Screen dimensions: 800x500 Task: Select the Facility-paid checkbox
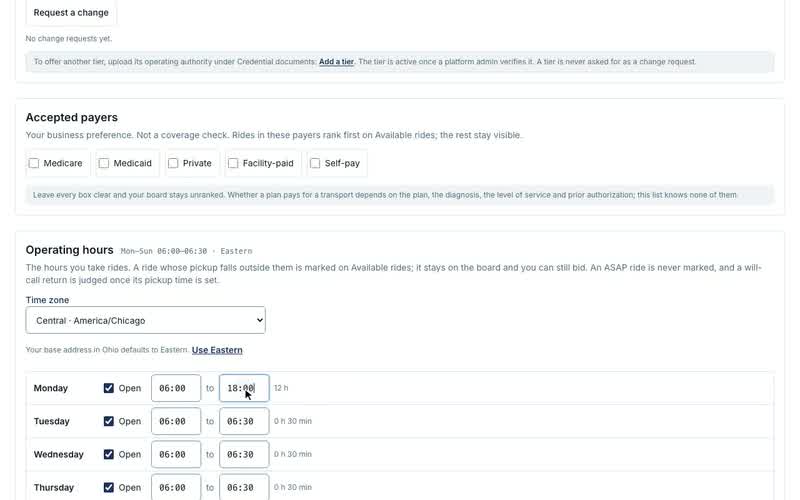233,163
